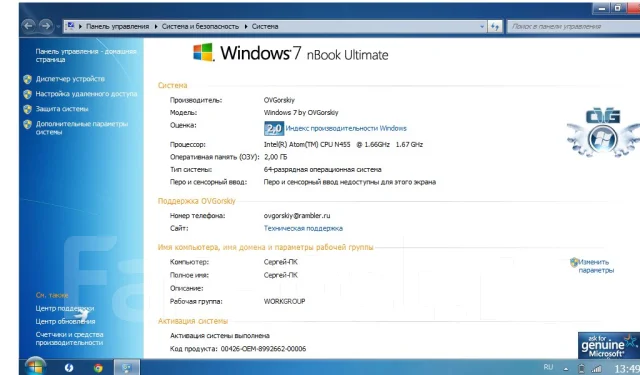Screen dimensions: 640x375
Task: Click the WORKGROUP value
Action: tap(284, 302)
